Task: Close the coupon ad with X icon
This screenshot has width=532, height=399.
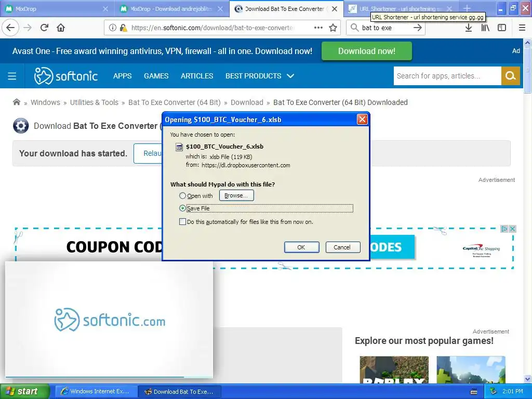Action: [x=513, y=229]
